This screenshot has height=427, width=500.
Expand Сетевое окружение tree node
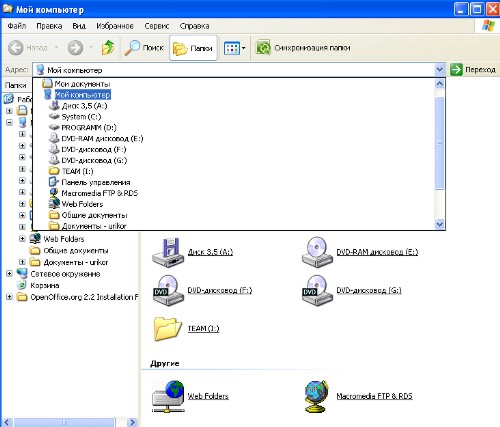tap(9, 274)
